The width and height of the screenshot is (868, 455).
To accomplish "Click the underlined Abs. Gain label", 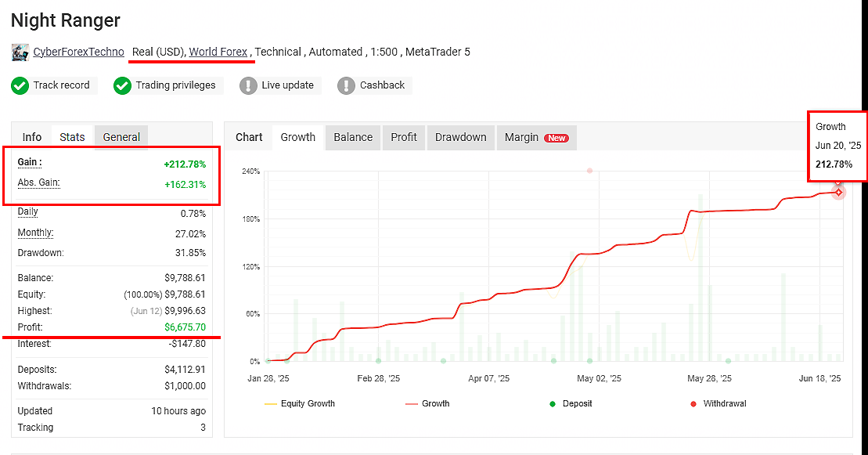I will (39, 182).
